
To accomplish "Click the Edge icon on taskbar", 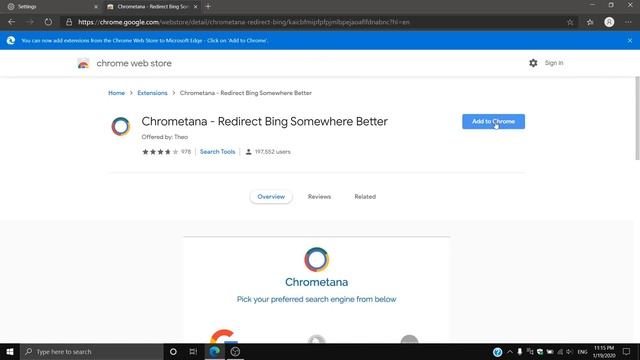I will click(x=214, y=351).
